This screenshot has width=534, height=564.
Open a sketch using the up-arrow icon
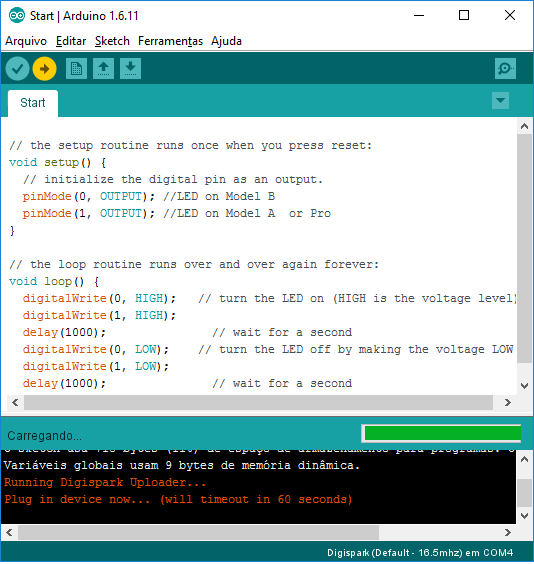[x=104, y=68]
